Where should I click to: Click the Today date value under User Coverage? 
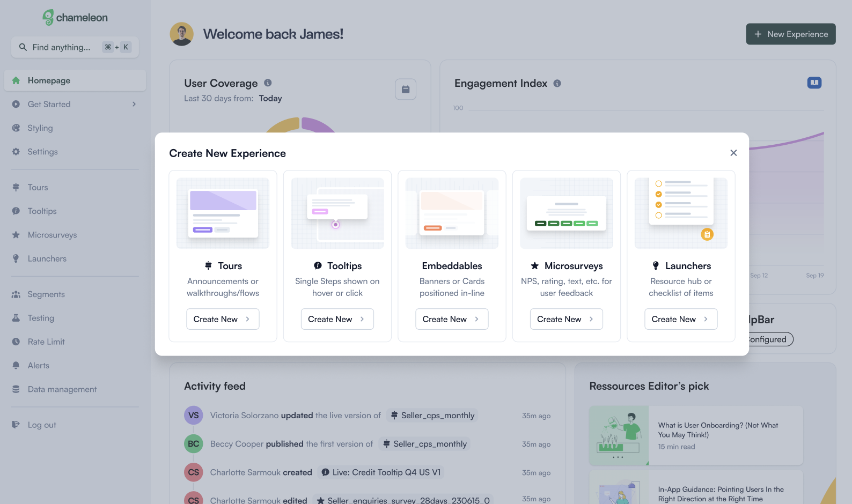(x=270, y=98)
